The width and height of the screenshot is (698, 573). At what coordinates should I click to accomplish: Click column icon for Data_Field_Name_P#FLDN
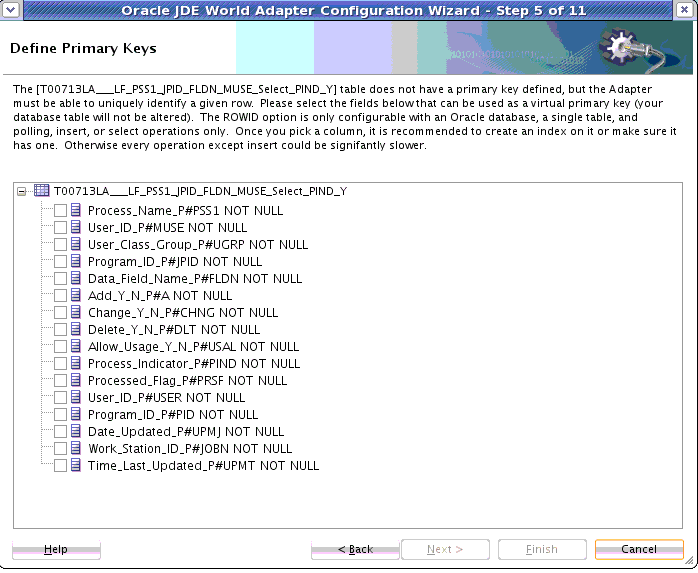pyautogui.click(x=76, y=278)
